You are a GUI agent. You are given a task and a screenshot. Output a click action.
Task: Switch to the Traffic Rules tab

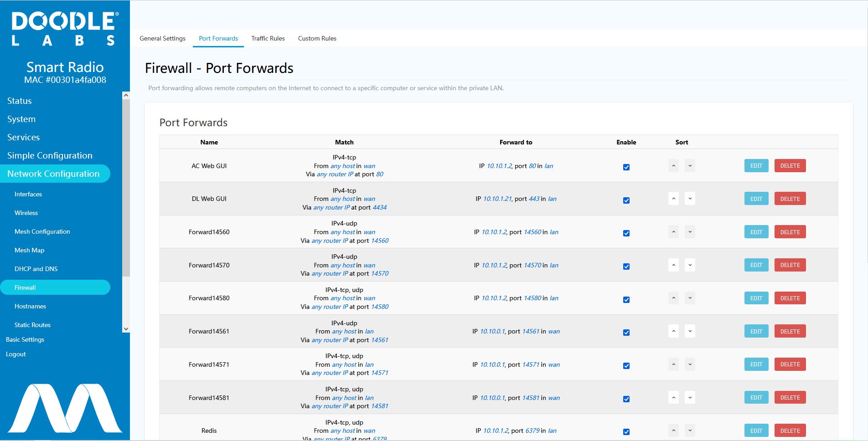pos(268,38)
